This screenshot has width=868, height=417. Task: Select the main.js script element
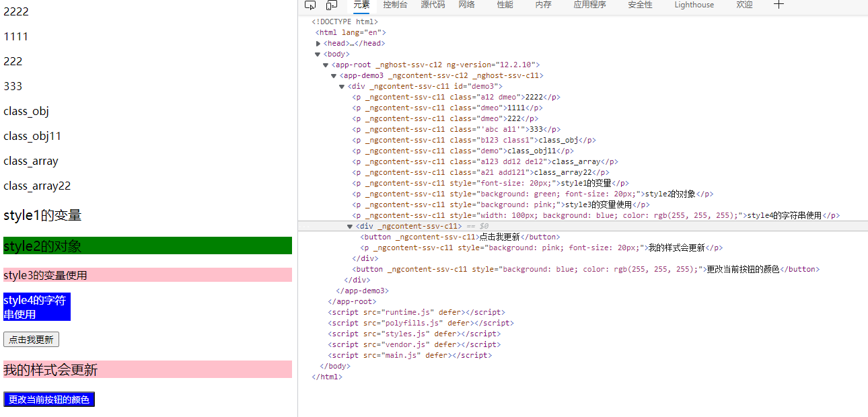pyautogui.click(x=410, y=355)
